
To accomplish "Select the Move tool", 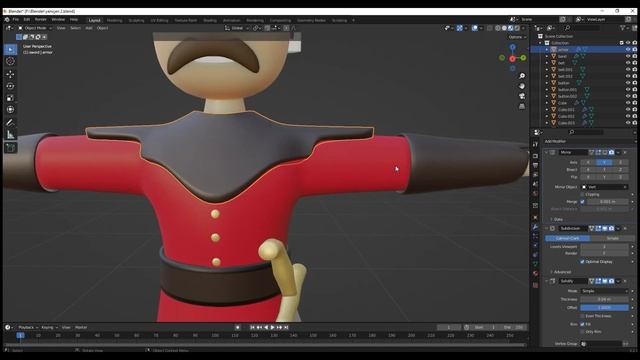I will click(x=11, y=74).
